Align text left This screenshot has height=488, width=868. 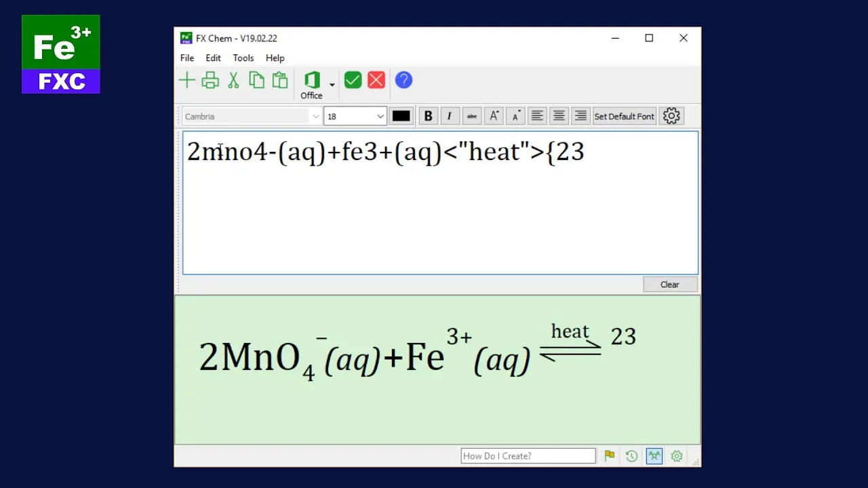pyautogui.click(x=537, y=116)
